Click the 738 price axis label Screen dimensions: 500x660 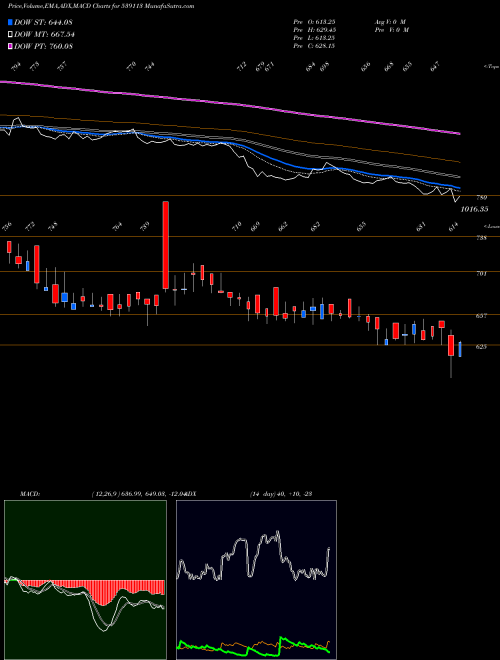(x=482, y=238)
